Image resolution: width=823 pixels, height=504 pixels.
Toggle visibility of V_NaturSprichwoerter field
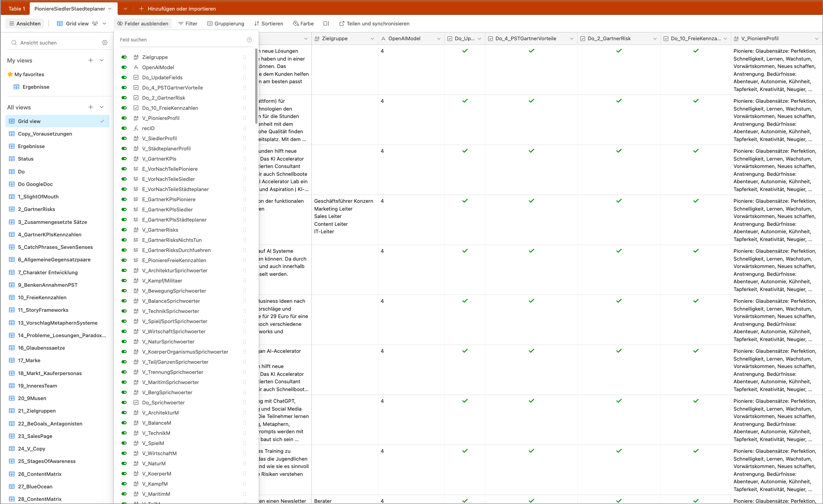[124, 341]
